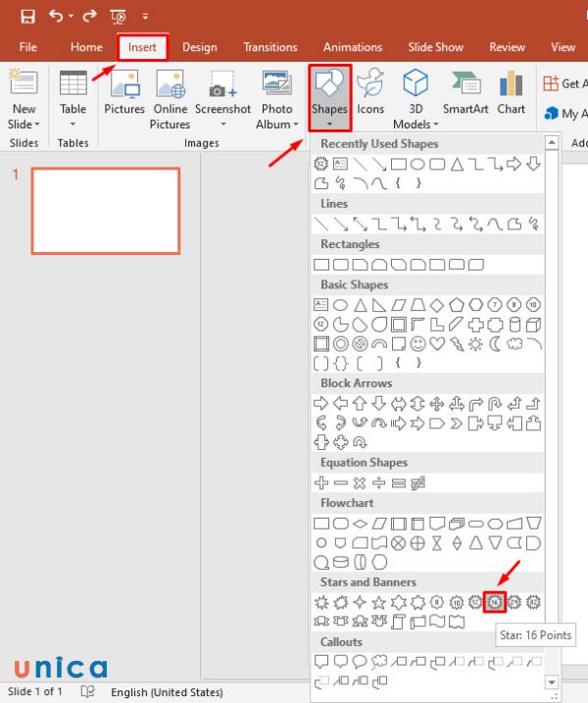Pick the Smiley Face basic shape
Image resolution: width=588 pixels, height=703 pixels.
point(418,344)
